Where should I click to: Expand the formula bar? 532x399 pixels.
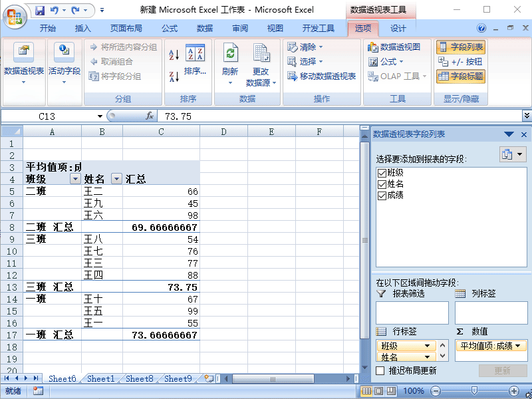pos(527,116)
